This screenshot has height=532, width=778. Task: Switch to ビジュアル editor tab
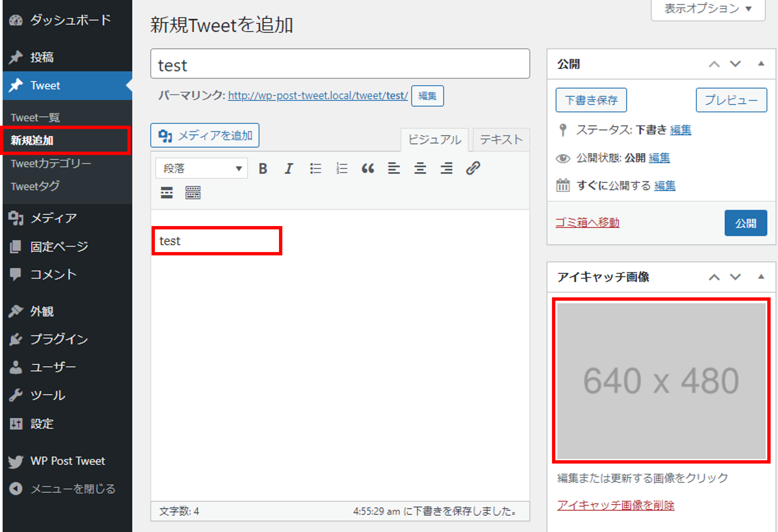[435, 139]
